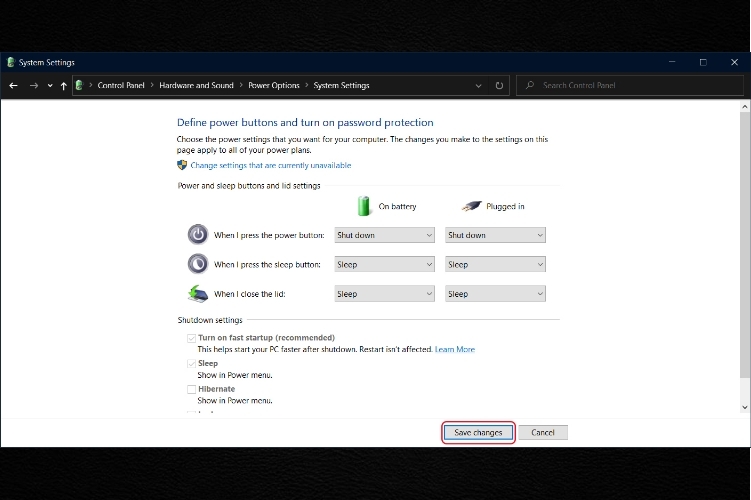Open Recent locations dropdown arrow

(50, 86)
